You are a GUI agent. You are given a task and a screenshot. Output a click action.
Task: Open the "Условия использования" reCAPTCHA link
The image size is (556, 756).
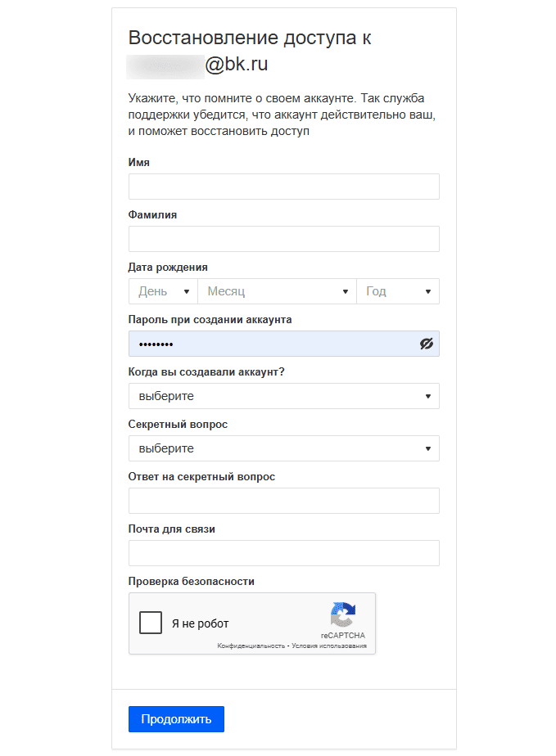(x=332, y=646)
